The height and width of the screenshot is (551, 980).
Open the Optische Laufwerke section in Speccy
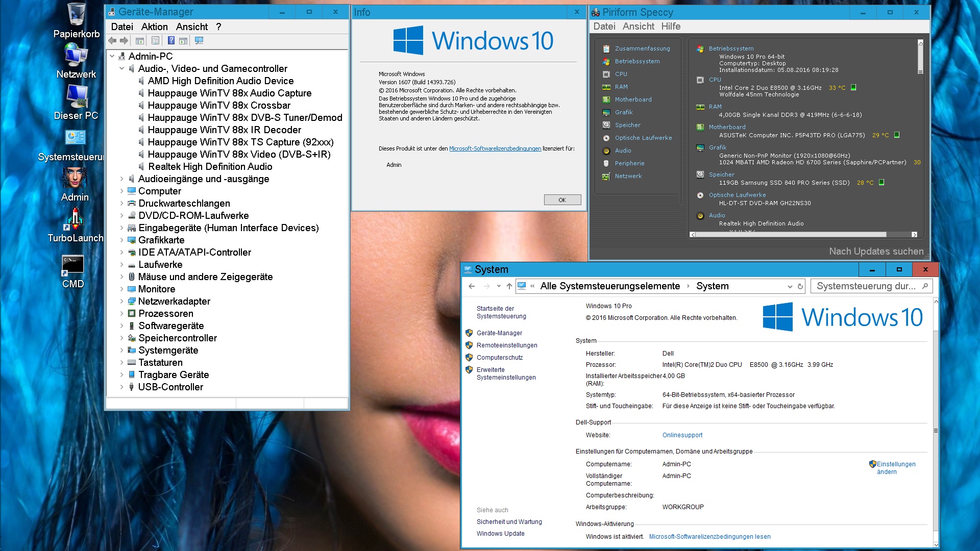pos(643,138)
